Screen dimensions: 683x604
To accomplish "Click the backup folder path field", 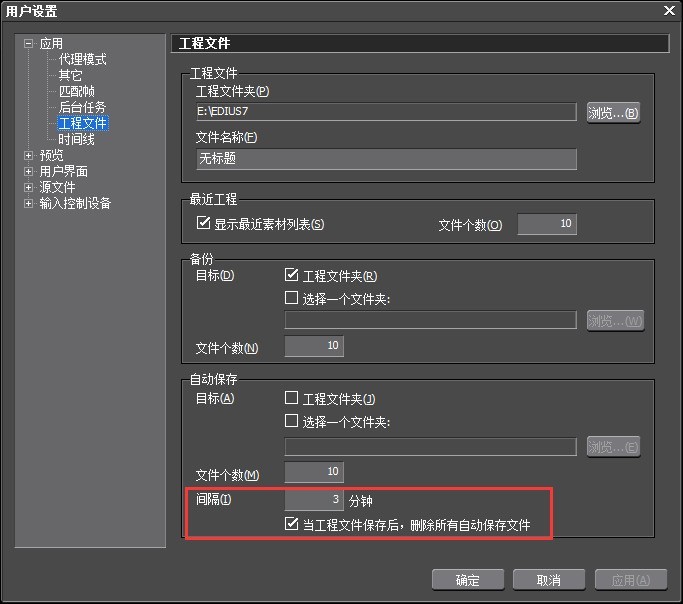I will pyautogui.click(x=430, y=320).
